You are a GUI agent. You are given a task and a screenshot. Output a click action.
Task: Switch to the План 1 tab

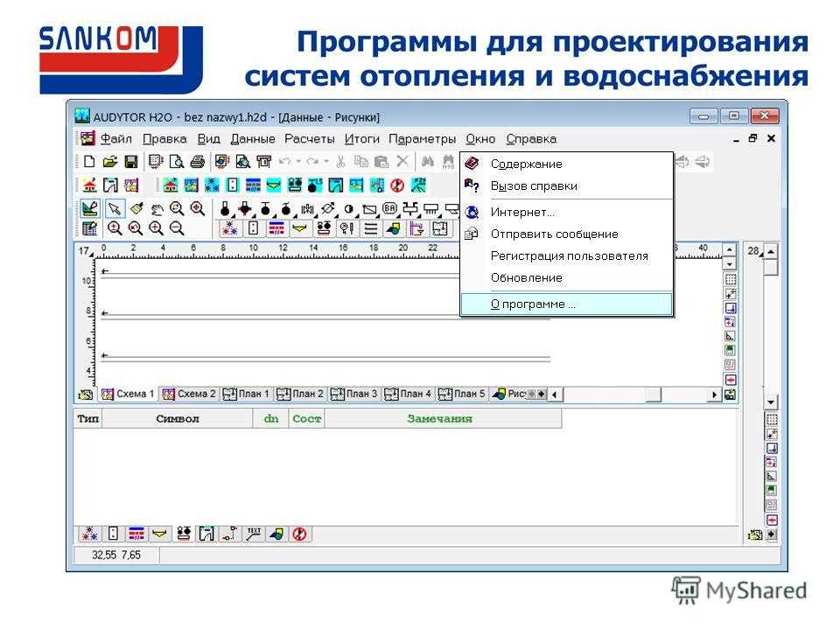pos(247,394)
